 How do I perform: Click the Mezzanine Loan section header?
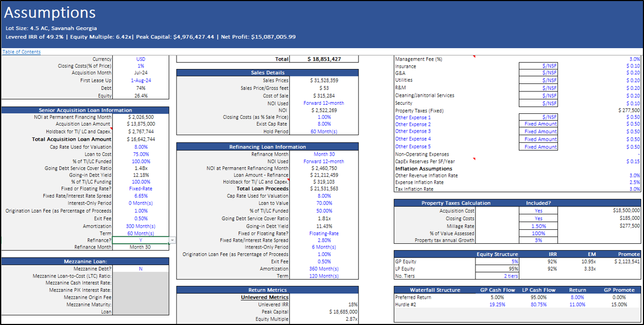point(86,261)
